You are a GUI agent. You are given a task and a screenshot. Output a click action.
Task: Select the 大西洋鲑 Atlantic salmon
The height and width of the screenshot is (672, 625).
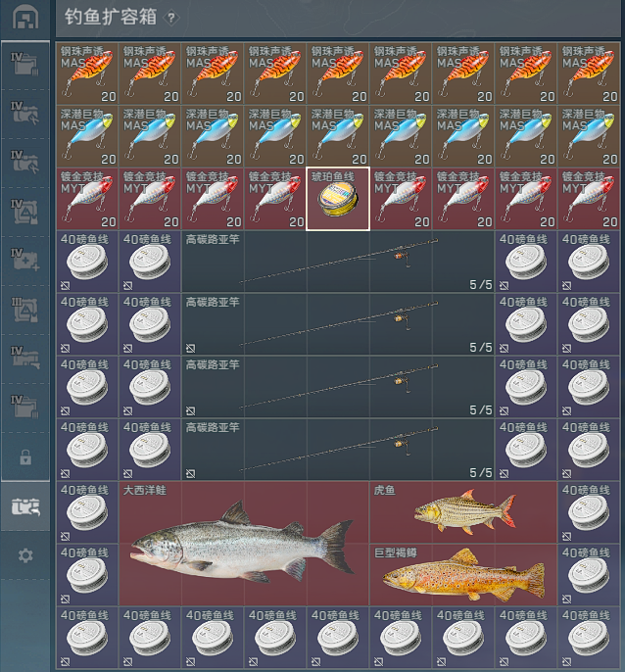tap(244, 544)
